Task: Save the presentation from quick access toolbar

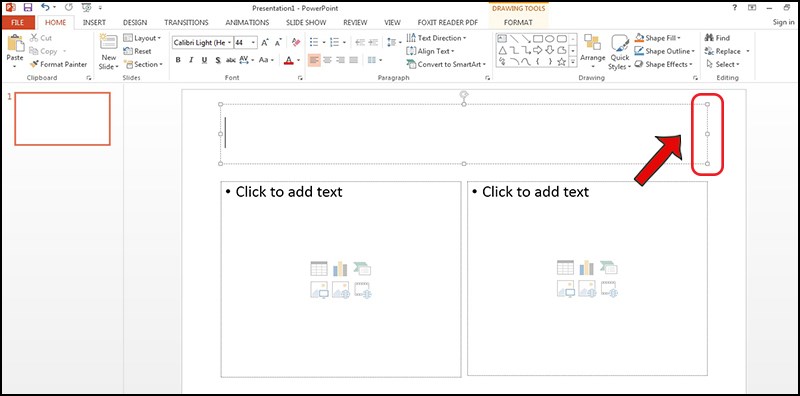Action: coord(28,8)
